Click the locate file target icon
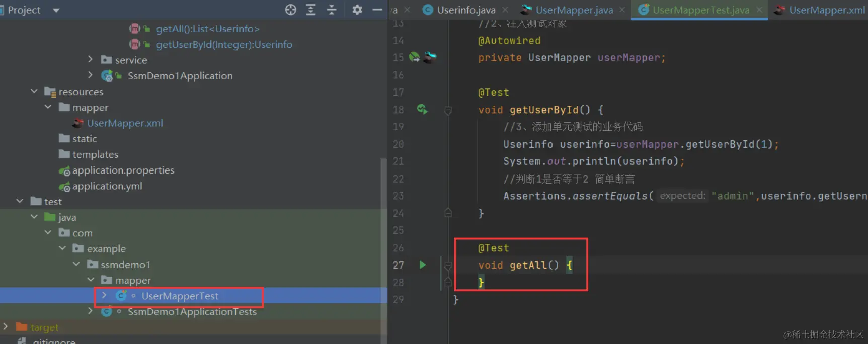This screenshot has height=344, width=868. pyautogui.click(x=290, y=10)
